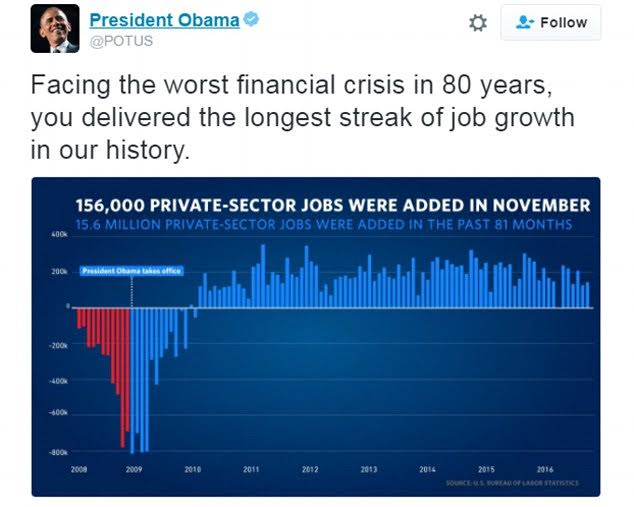Click the tweet text about financial crisis
634x507 pixels.
click(x=302, y=118)
